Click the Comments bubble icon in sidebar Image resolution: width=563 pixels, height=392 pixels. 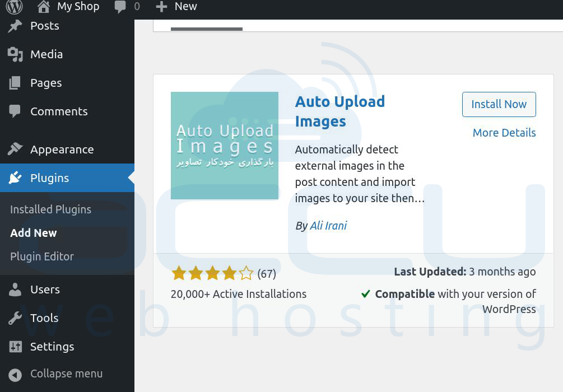point(15,111)
